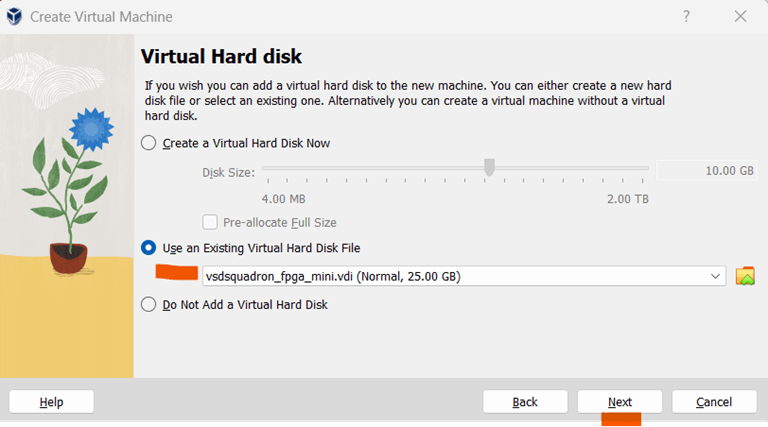
Task: Click the Disk Size slider handle
Action: (x=489, y=168)
